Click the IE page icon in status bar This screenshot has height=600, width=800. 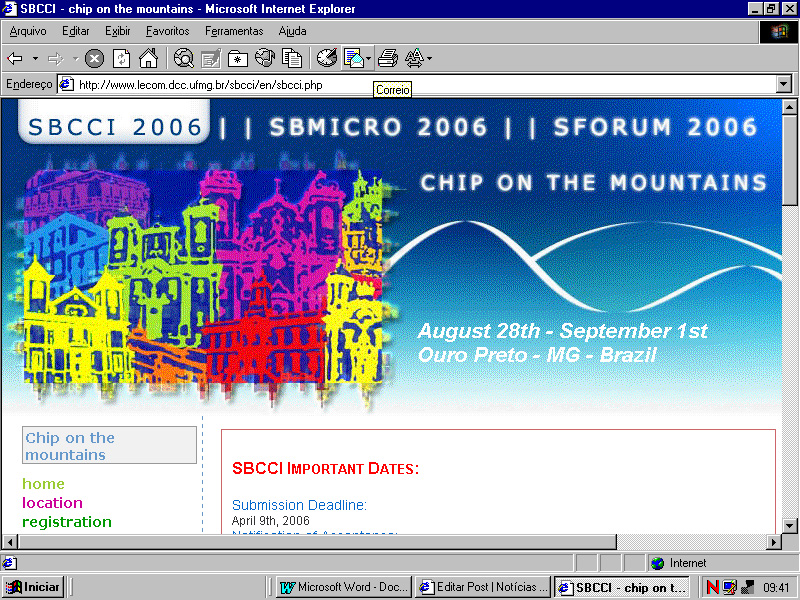coord(9,563)
